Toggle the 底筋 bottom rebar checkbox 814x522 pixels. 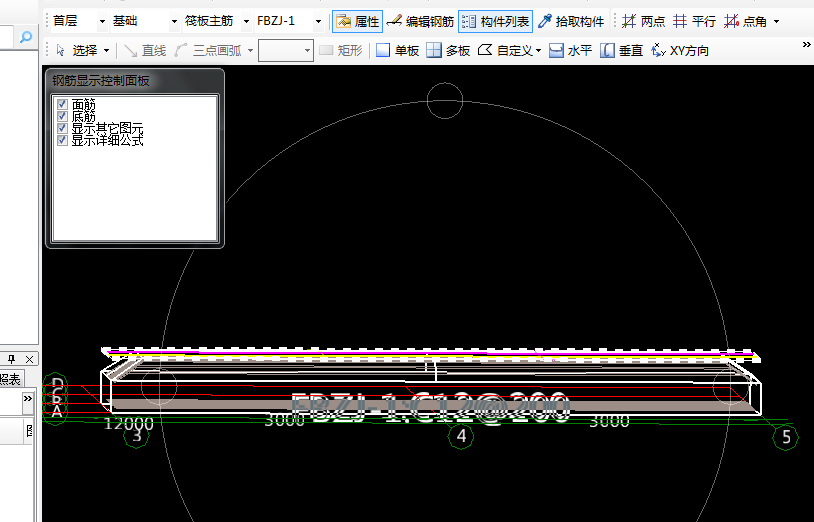coord(62,116)
